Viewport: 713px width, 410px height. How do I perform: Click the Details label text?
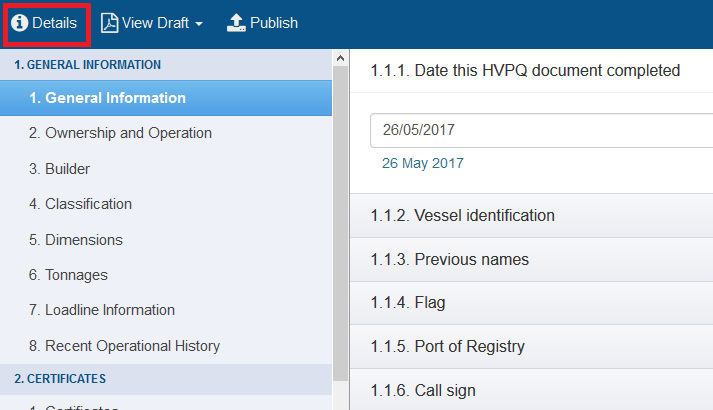(x=54, y=23)
